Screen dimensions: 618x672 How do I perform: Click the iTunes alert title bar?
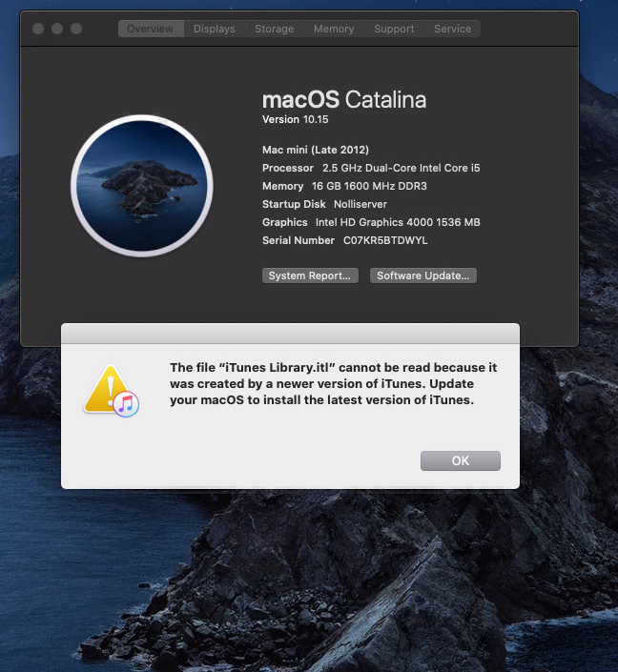[290, 334]
